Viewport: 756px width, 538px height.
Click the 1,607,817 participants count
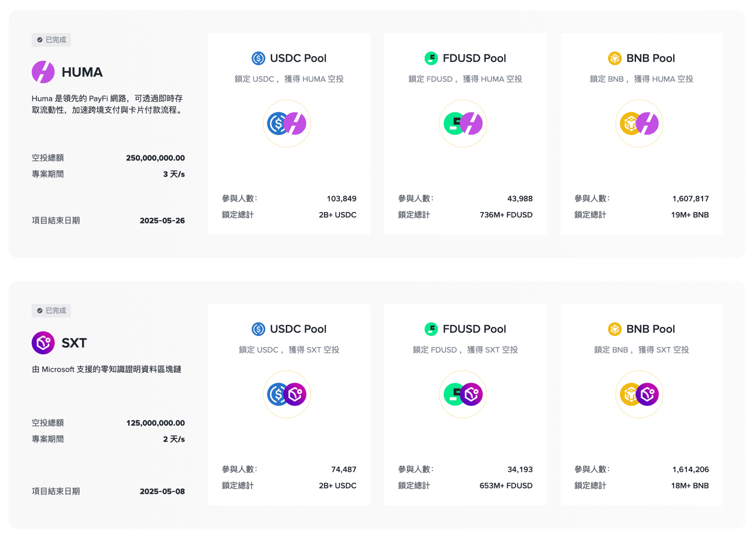pyautogui.click(x=691, y=199)
